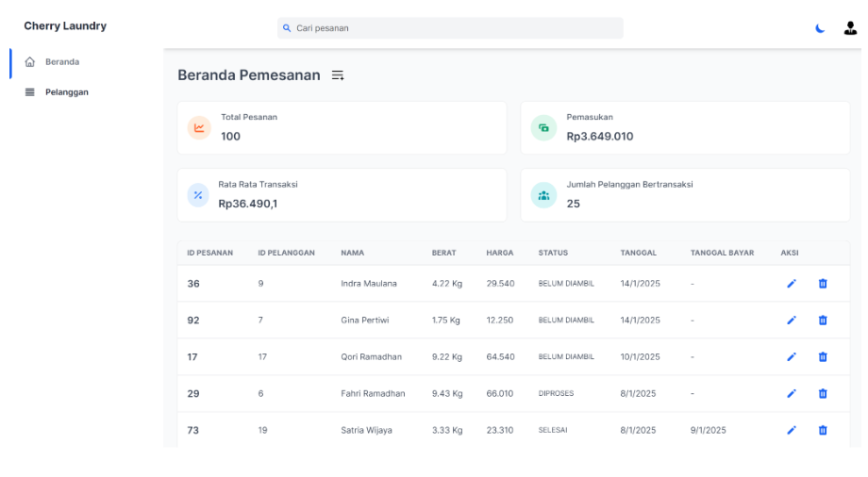Viewport: 868px width, 477px height.
Task: Delete order 17 of Qori Ramadhan
Action: coord(823,357)
